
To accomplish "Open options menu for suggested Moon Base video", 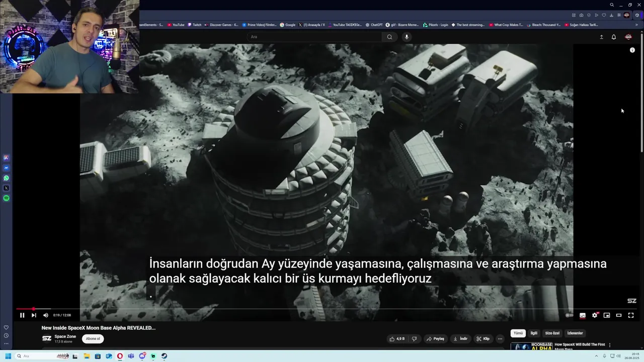I will (610, 345).
